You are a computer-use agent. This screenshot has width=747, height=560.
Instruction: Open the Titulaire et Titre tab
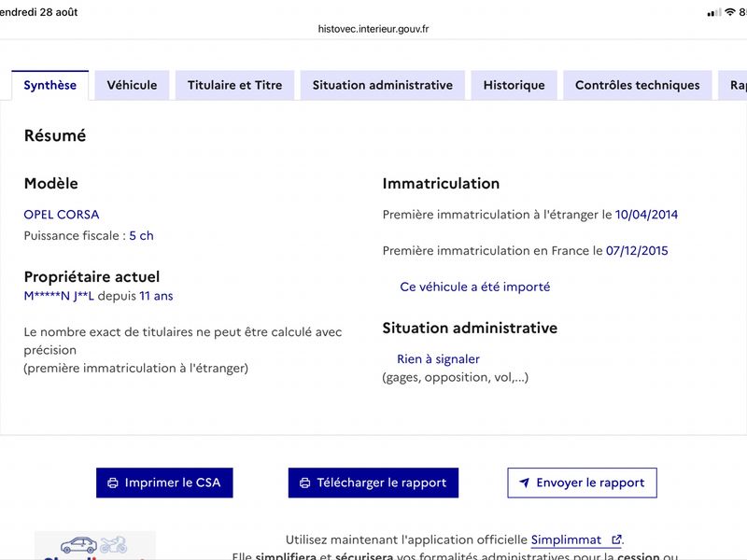click(235, 85)
